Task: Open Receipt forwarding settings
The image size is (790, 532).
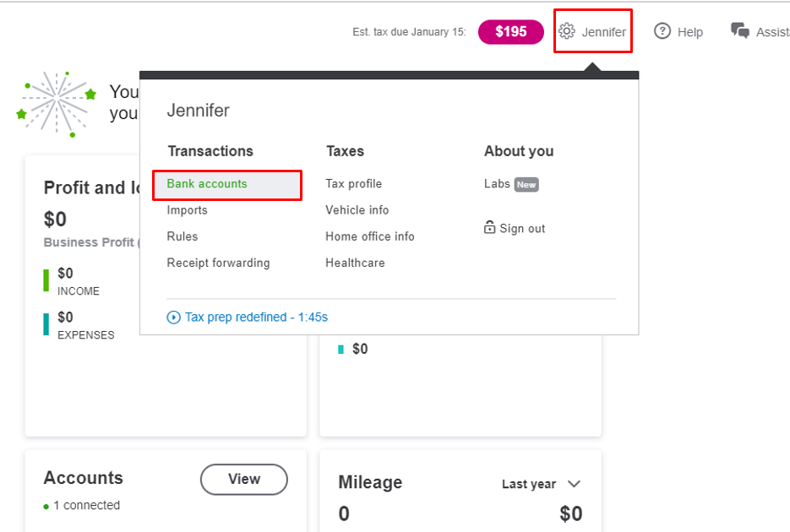Action: click(218, 263)
